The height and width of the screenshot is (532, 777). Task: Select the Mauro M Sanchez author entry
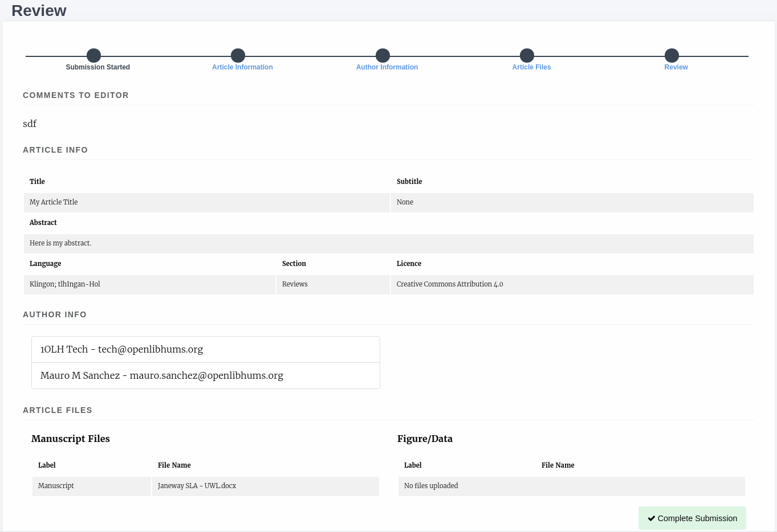pyautogui.click(x=206, y=376)
